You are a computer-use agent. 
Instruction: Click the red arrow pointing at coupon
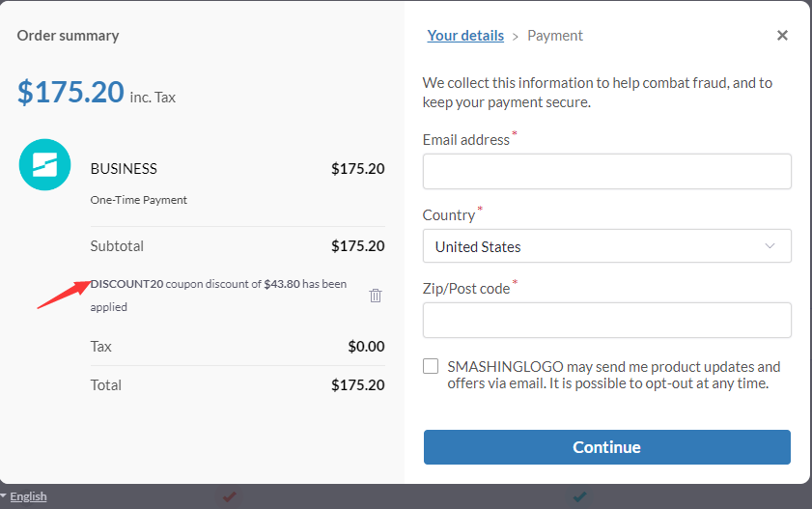tap(62, 293)
